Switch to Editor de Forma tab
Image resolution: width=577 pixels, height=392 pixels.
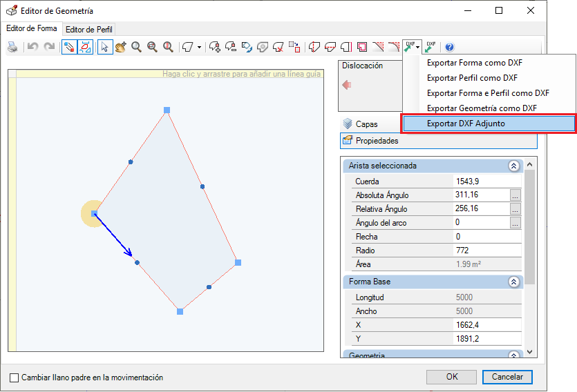(32, 28)
